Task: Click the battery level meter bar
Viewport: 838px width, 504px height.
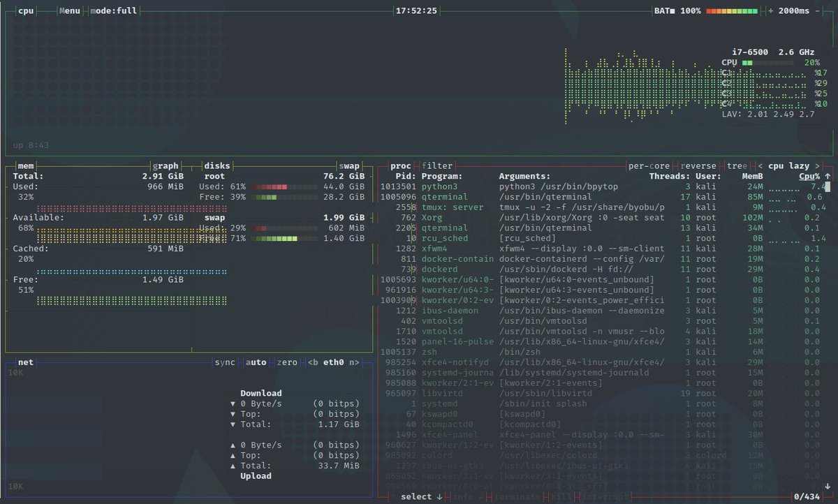Action: coord(732,11)
